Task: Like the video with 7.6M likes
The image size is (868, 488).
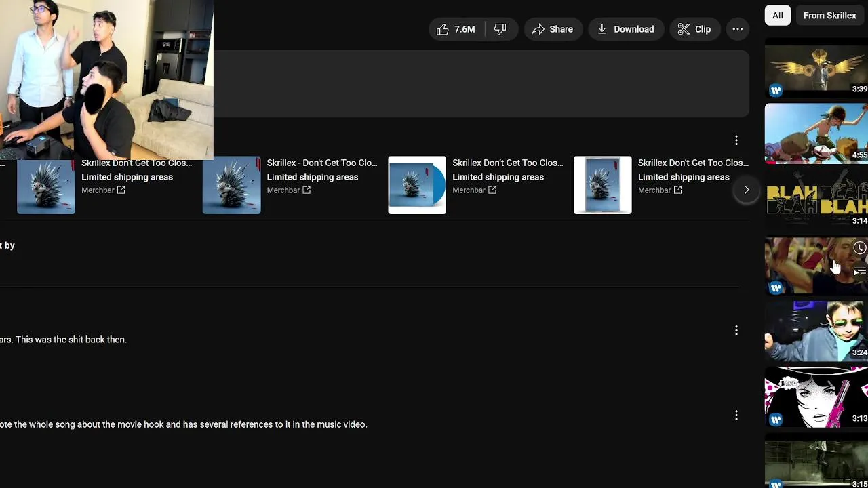Action: click(457, 29)
